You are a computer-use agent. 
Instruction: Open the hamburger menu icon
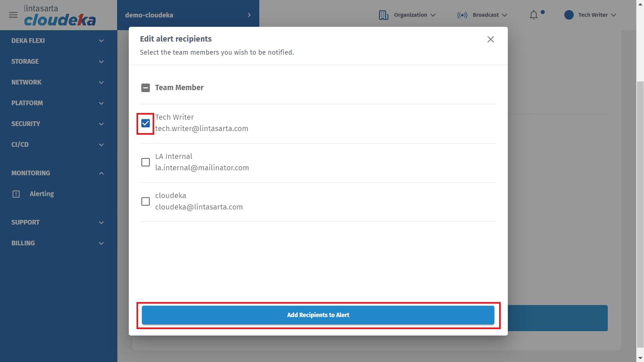[13, 15]
